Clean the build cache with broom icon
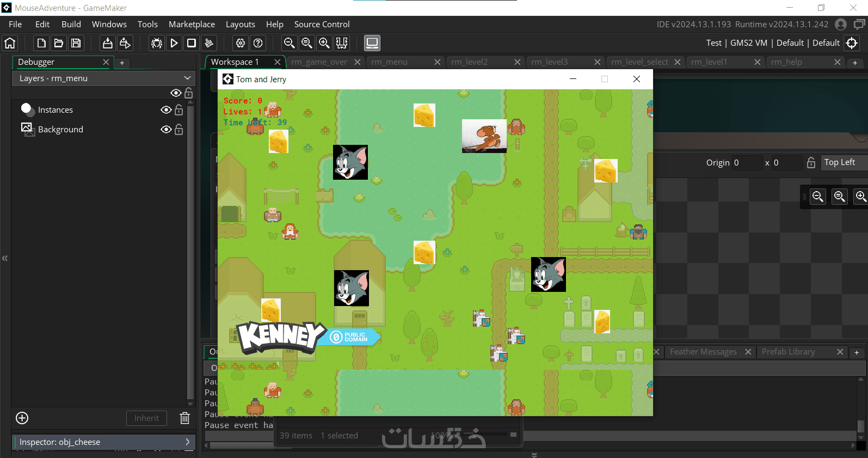Screen dimensions: 868x458 point(209,43)
